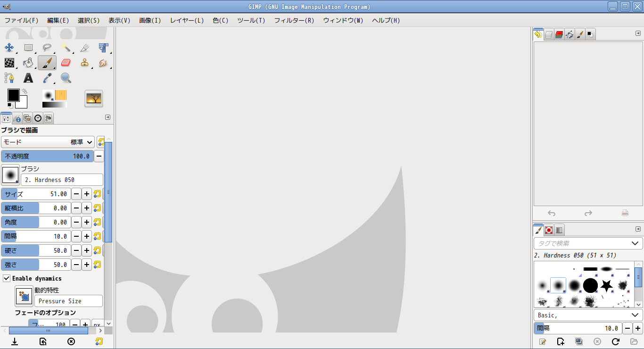Refresh the brushes list
This screenshot has width=644, height=349.
[x=615, y=341]
